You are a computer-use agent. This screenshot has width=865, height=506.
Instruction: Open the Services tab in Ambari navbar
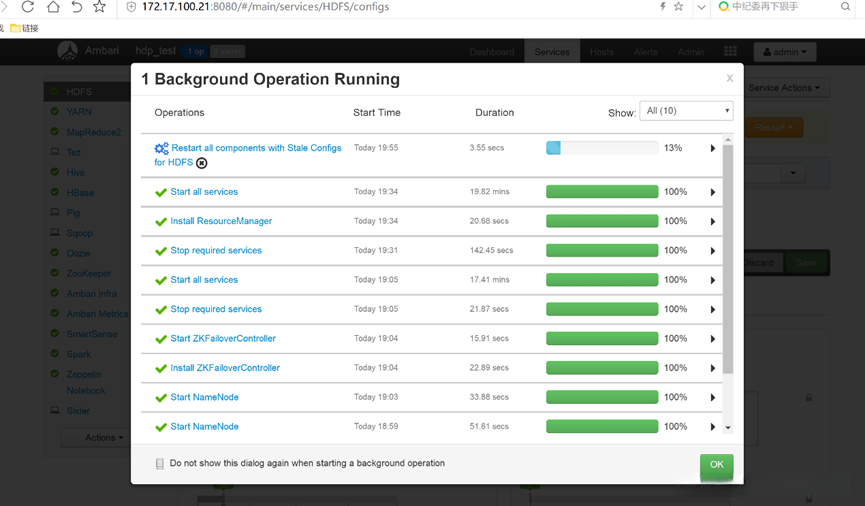552,52
